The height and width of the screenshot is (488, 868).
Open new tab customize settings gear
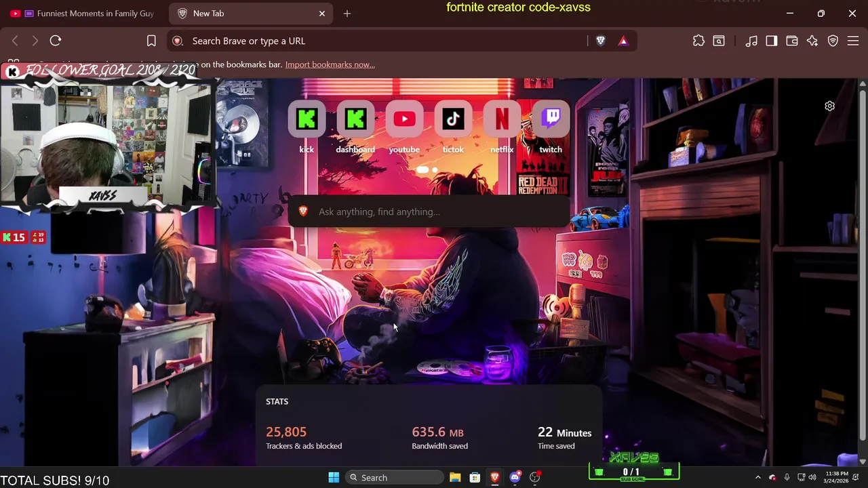(x=829, y=106)
